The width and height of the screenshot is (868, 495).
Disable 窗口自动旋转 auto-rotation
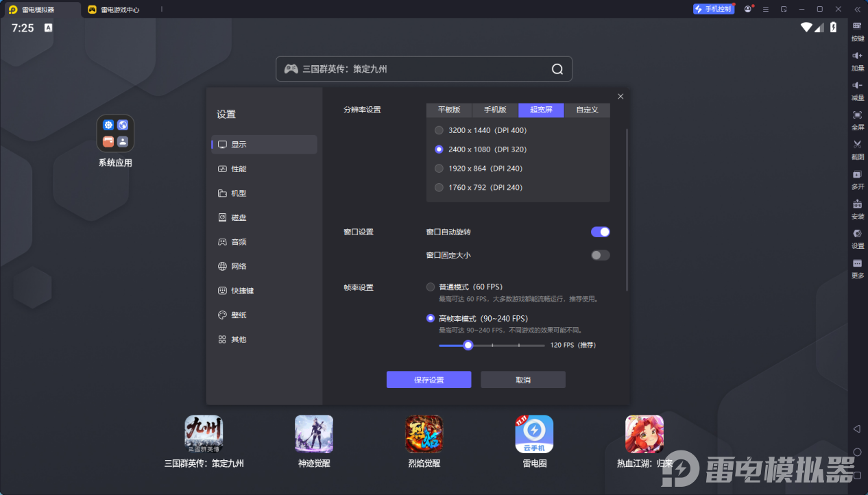tap(599, 232)
